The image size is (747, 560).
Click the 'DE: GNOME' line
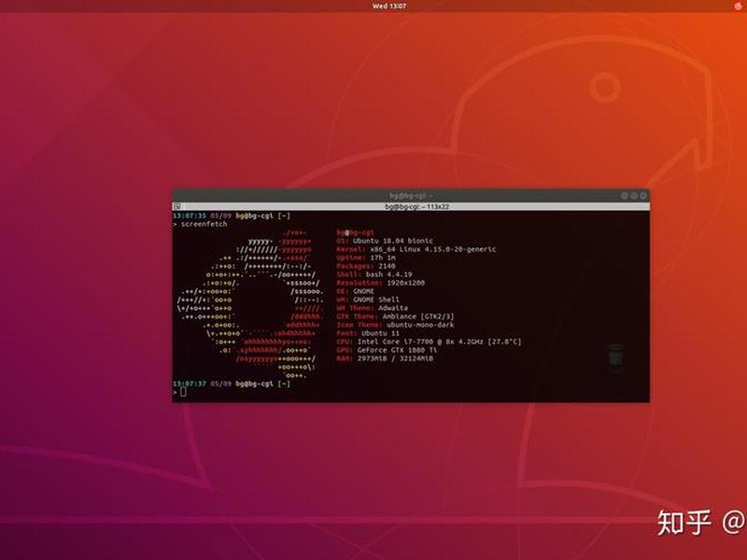pos(355,291)
